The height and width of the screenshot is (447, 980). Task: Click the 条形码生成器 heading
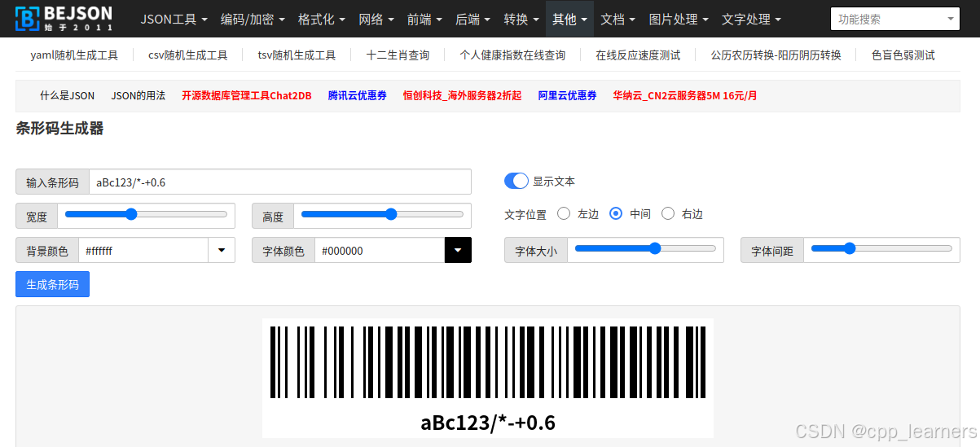point(59,128)
